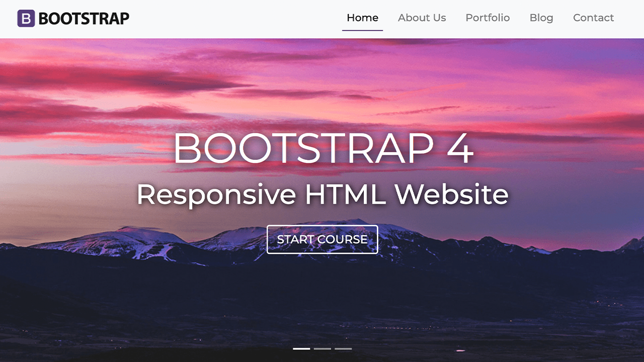Click the underline below the Home link

point(362,29)
